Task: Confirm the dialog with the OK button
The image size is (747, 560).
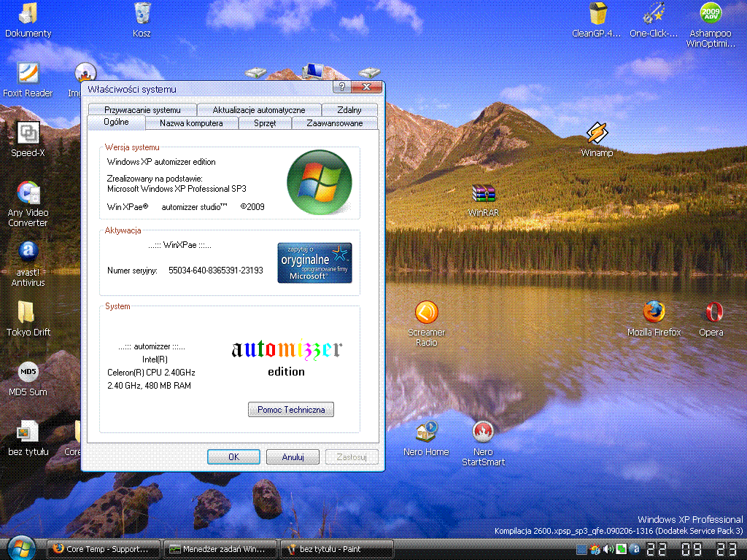Action: [233, 457]
